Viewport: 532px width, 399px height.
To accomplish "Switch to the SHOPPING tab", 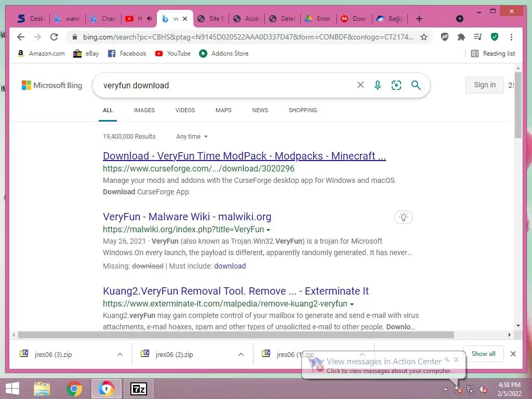I will (303, 110).
